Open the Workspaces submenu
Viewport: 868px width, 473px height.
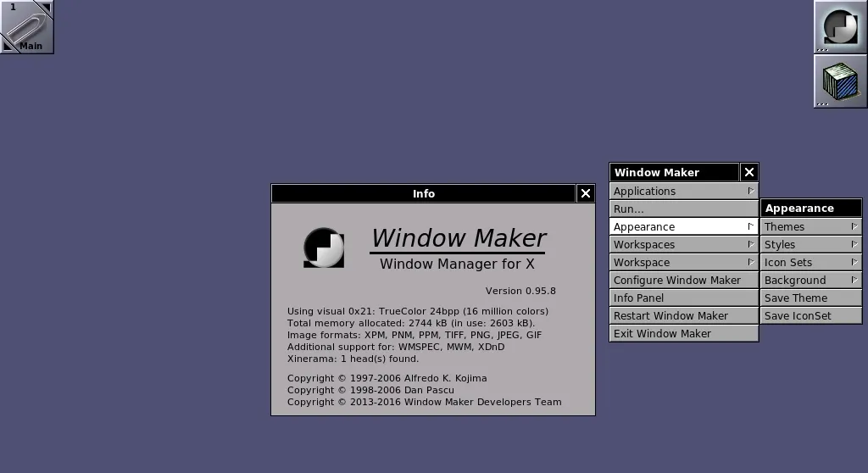pyautogui.click(x=683, y=244)
